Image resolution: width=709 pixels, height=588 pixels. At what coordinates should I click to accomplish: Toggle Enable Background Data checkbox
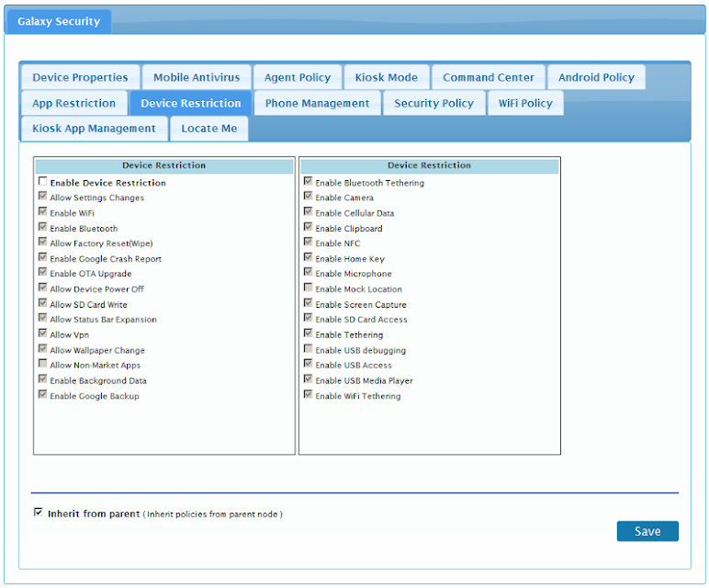click(x=43, y=379)
